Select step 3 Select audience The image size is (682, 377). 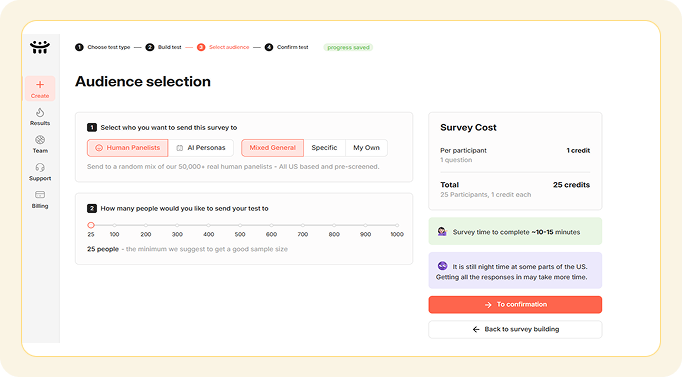tap(223, 47)
